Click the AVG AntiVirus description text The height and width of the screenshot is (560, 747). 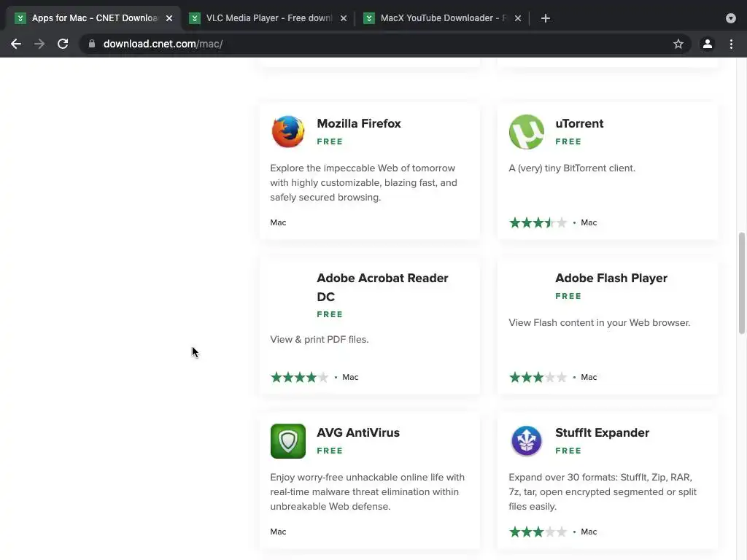368,492
